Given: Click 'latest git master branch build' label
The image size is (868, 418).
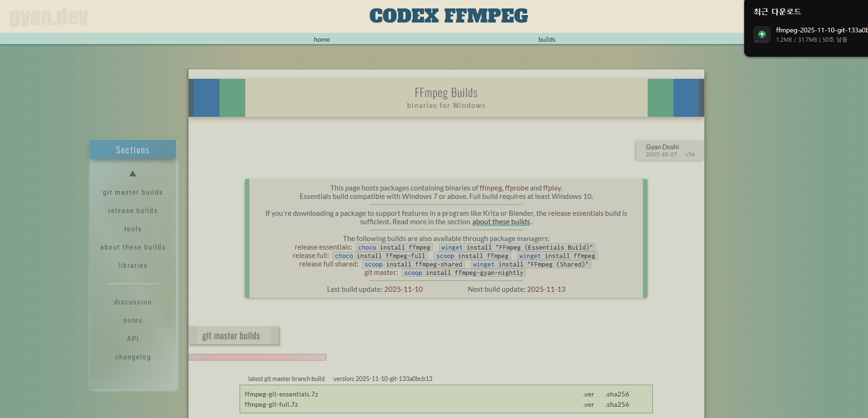Looking at the screenshot, I should pyautogui.click(x=286, y=379).
